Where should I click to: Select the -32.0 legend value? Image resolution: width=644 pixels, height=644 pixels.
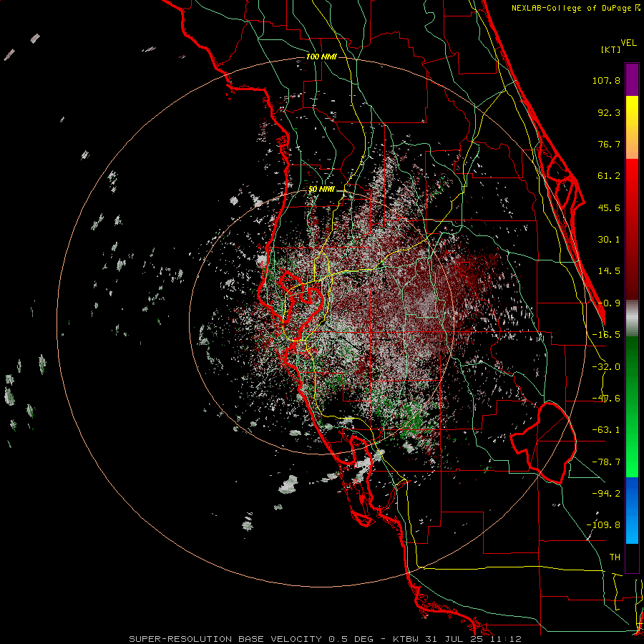(x=606, y=367)
